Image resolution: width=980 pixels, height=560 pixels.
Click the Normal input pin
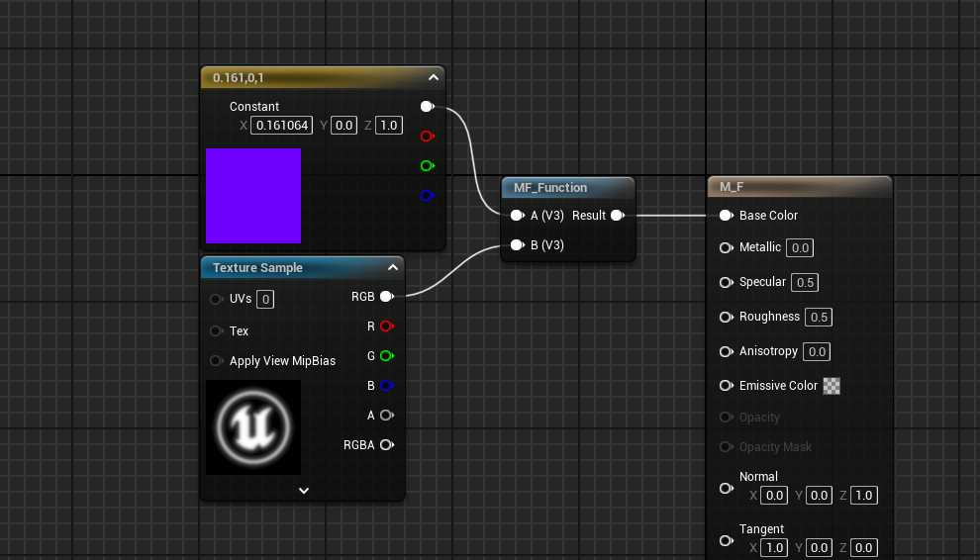[x=727, y=488]
